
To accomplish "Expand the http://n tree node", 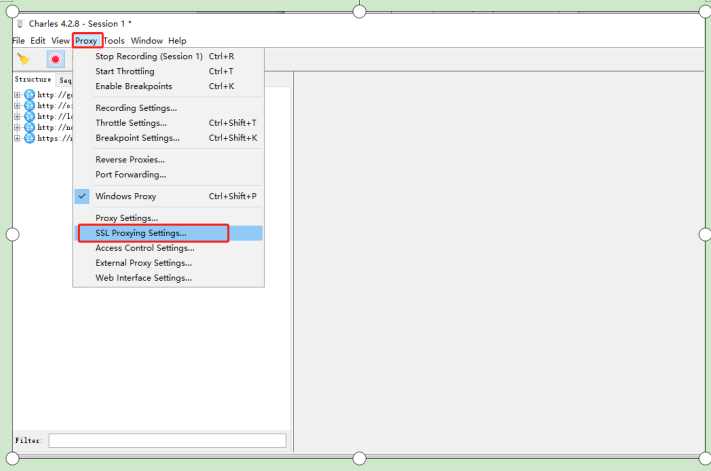I will point(17,127).
